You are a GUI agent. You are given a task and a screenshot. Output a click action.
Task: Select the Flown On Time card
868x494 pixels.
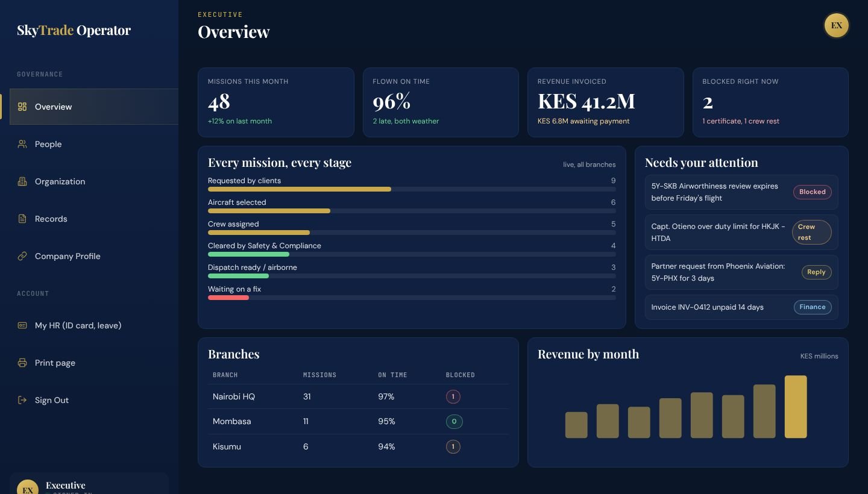(x=441, y=102)
